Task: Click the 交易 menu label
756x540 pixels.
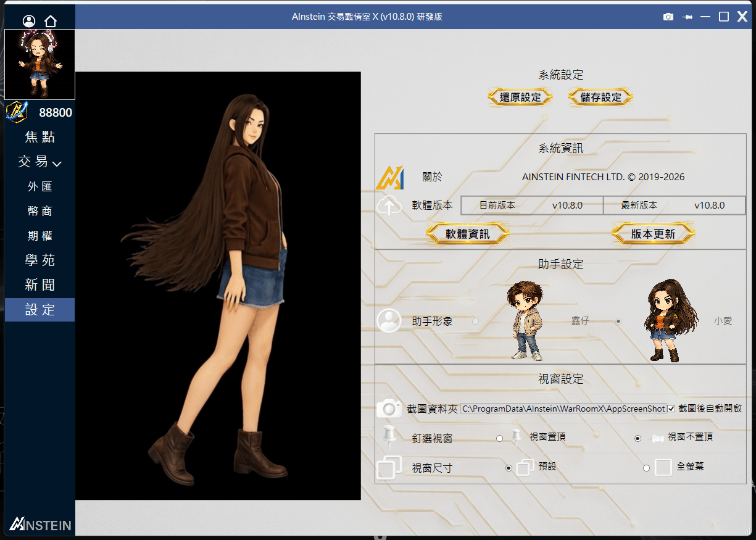Action: (33, 162)
